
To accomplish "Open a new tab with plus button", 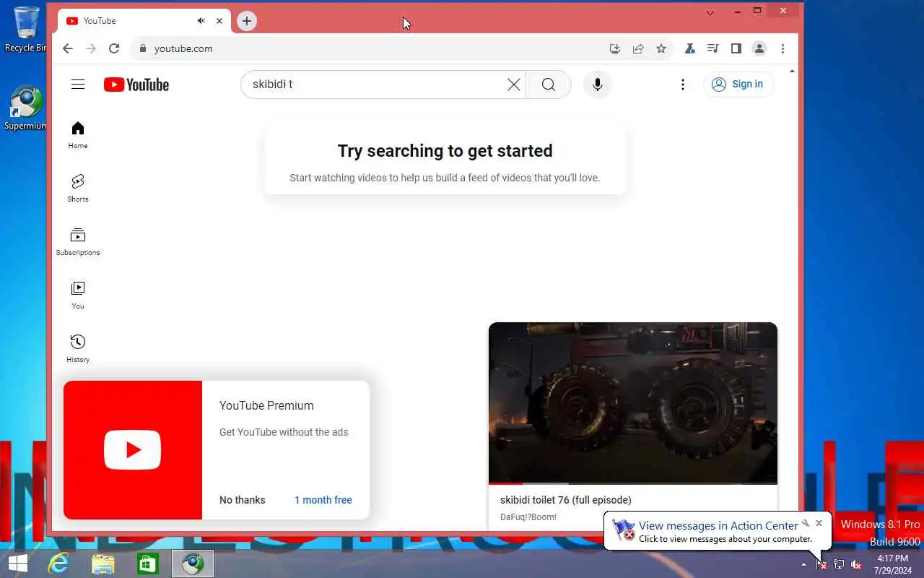I will tap(247, 21).
